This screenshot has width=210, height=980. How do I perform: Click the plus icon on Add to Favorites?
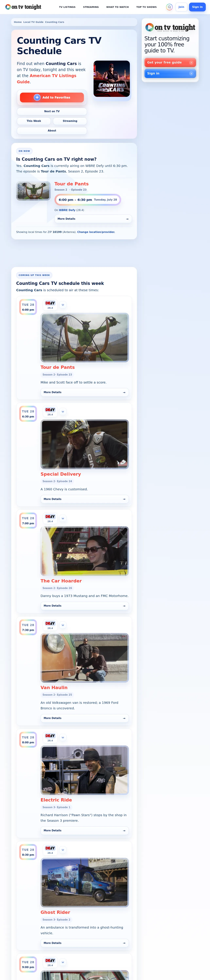37,97
